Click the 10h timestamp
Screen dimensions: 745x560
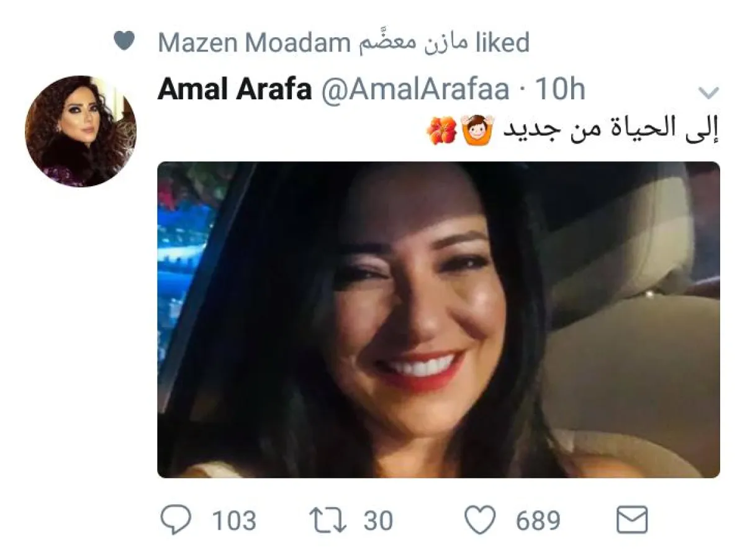pyautogui.click(x=560, y=91)
